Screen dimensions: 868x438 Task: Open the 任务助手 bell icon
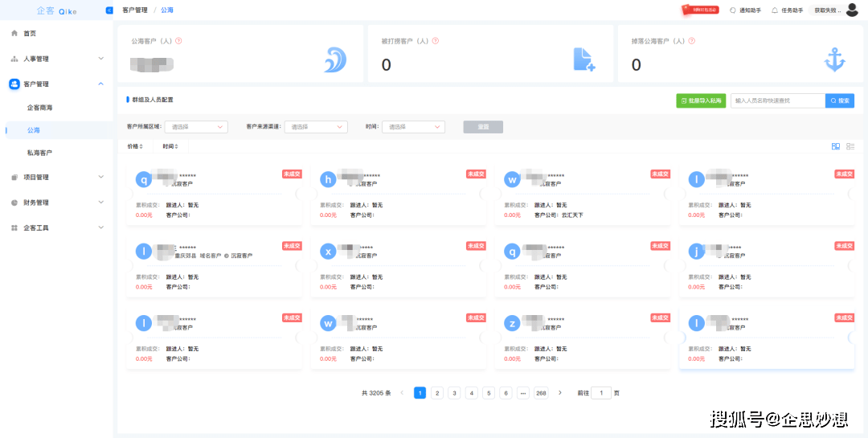(x=775, y=10)
